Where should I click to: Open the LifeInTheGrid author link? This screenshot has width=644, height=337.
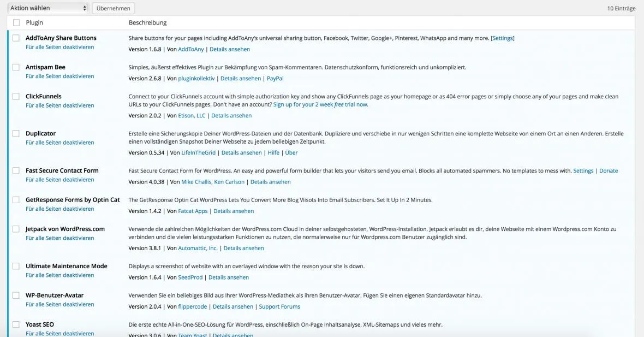pos(198,152)
